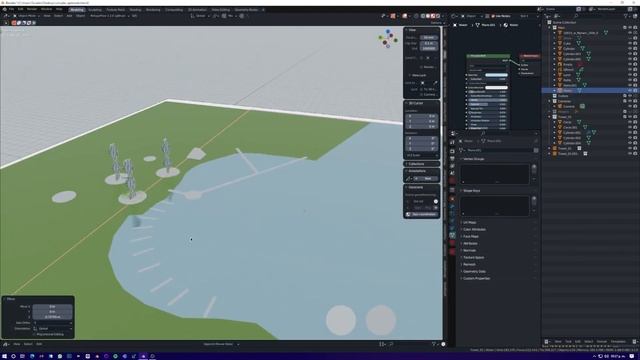
Task: Expand the Vertex Groups panel
Action: click(x=473, y=159)
